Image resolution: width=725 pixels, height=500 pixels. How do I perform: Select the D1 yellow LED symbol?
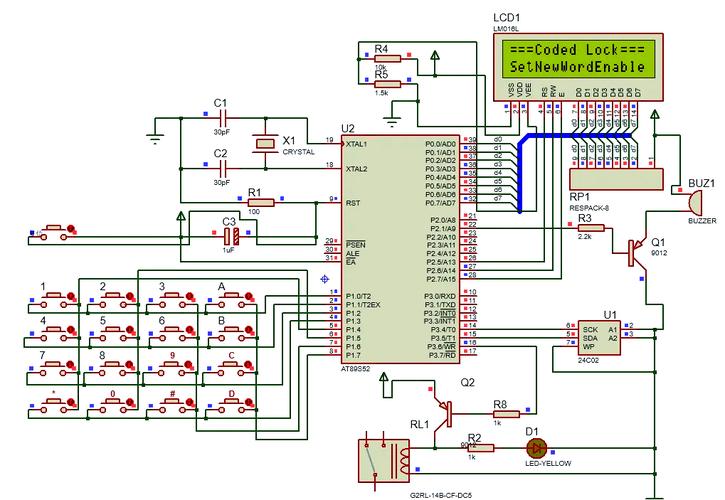point(537,448)
